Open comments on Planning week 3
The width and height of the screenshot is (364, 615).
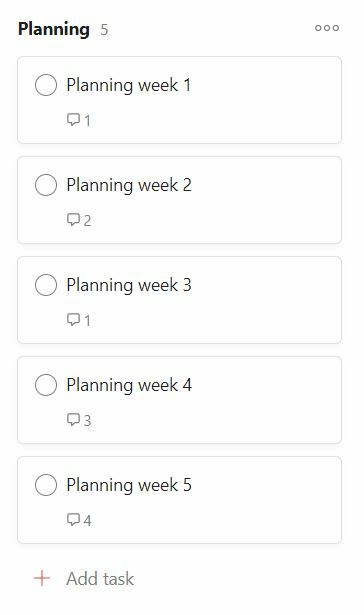click(79, 320)
